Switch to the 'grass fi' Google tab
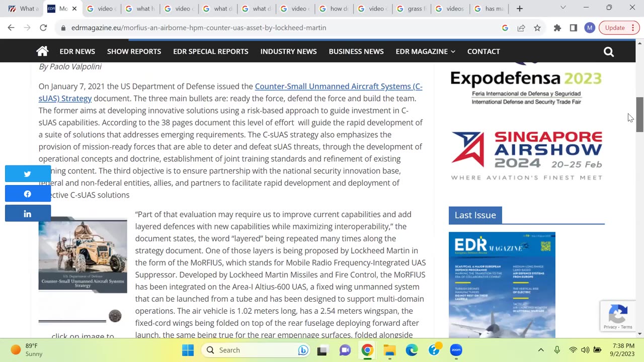The image size is (644, 362). 411,9
